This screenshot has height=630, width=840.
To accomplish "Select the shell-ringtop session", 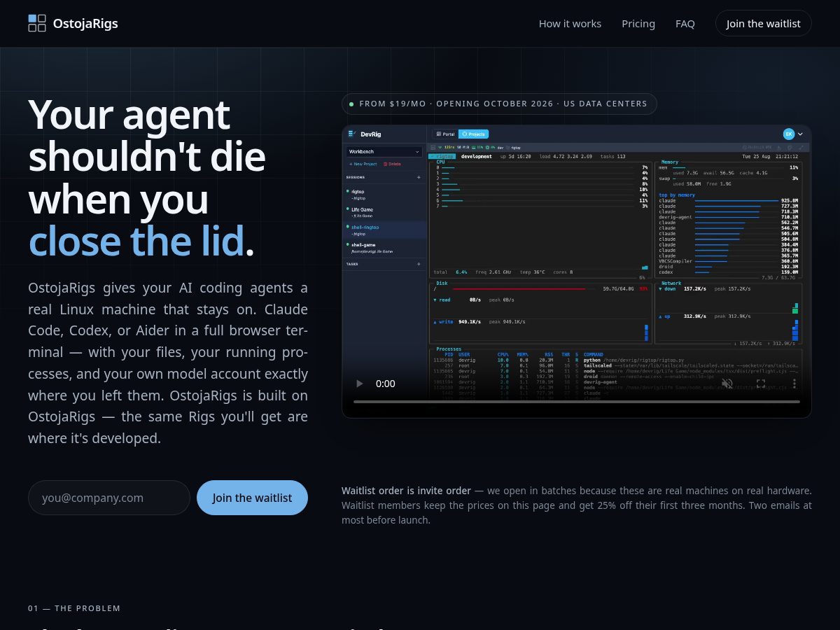I will [384, 230].
